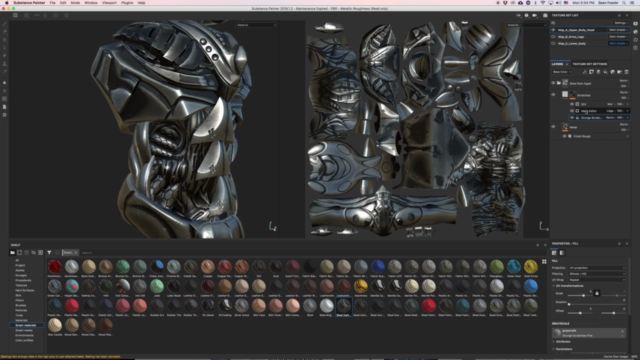The image size is (640, 360).
Task: Click the grid size icon in Shelf
Action: click(544, 262)
